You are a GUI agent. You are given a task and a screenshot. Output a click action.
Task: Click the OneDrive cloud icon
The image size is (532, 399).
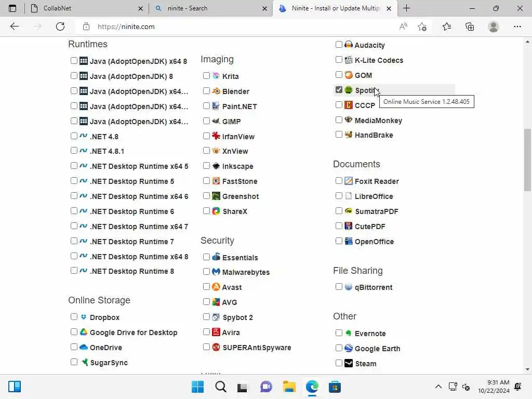pyautogui.click(x=84, y=347)
